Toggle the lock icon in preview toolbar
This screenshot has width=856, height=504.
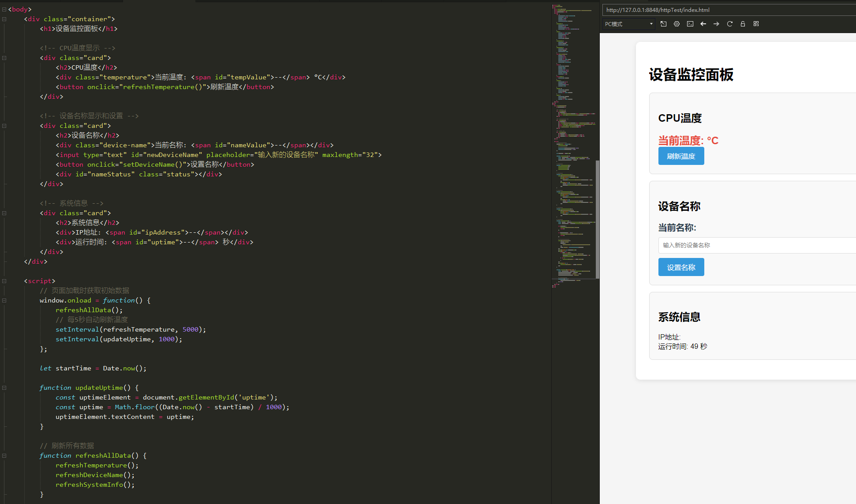[743, 24]
